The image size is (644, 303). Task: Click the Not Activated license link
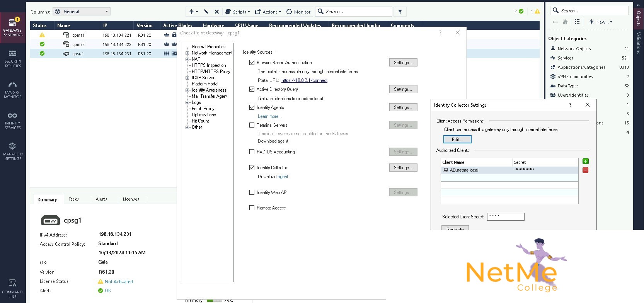pyautogui.click(x=119, y=282)
